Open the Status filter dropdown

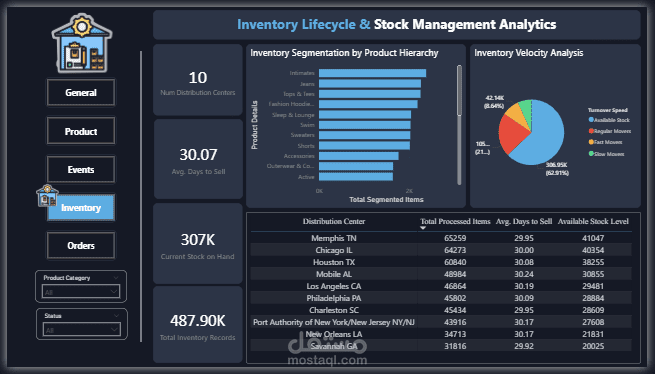[82, 330]
